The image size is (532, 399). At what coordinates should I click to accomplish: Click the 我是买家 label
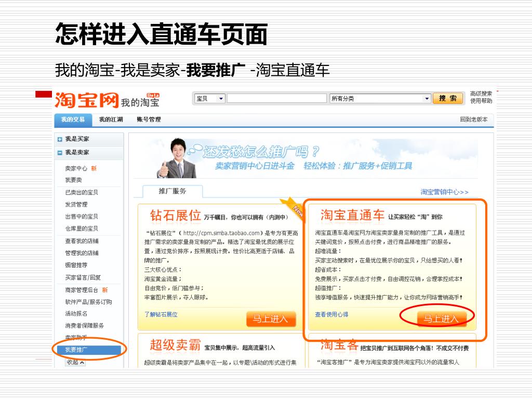click(x=77, y=139)
